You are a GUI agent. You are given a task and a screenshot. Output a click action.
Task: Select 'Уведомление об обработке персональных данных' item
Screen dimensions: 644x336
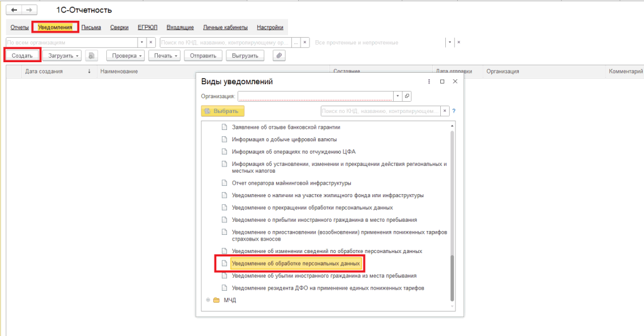[x=295, y=263]
